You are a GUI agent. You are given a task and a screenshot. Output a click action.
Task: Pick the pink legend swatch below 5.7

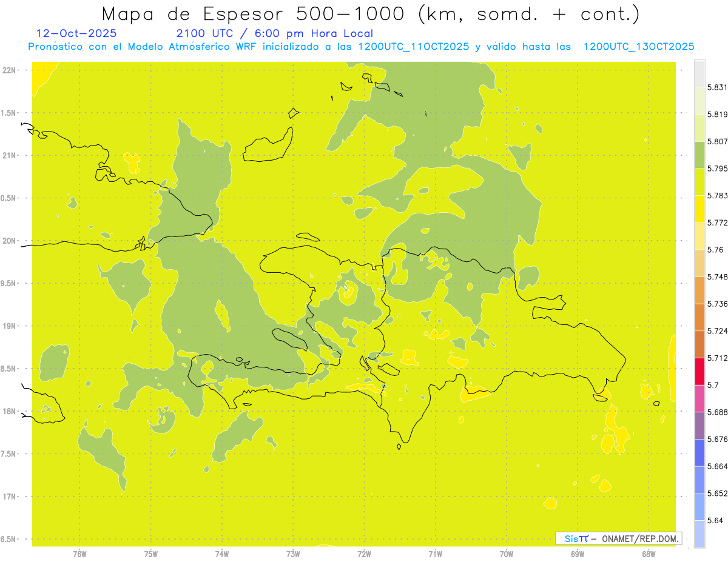pyautogui.click(x=699, y=398)
